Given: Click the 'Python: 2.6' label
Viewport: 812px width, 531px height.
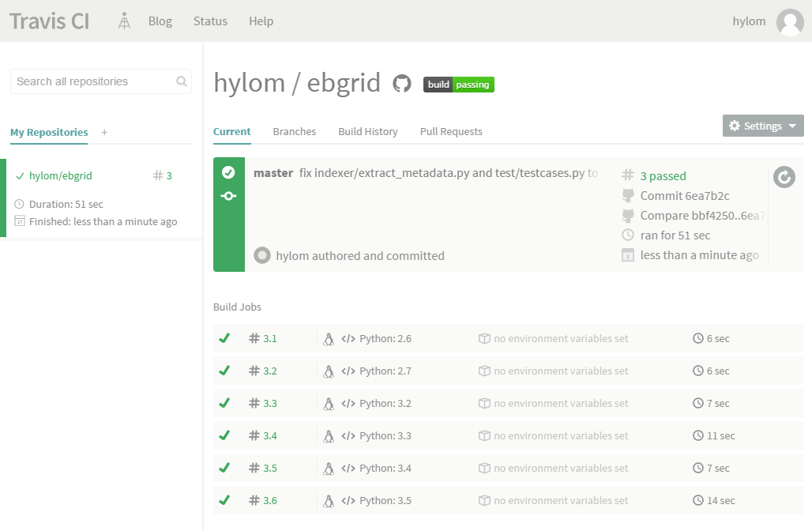Looking at the screenshot, I should [385, 339].
